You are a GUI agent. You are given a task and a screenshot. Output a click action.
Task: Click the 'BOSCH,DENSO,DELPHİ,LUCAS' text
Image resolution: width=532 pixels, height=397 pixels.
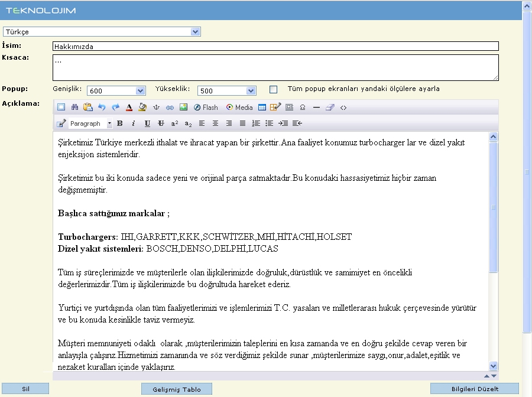(x=212, y=249)
